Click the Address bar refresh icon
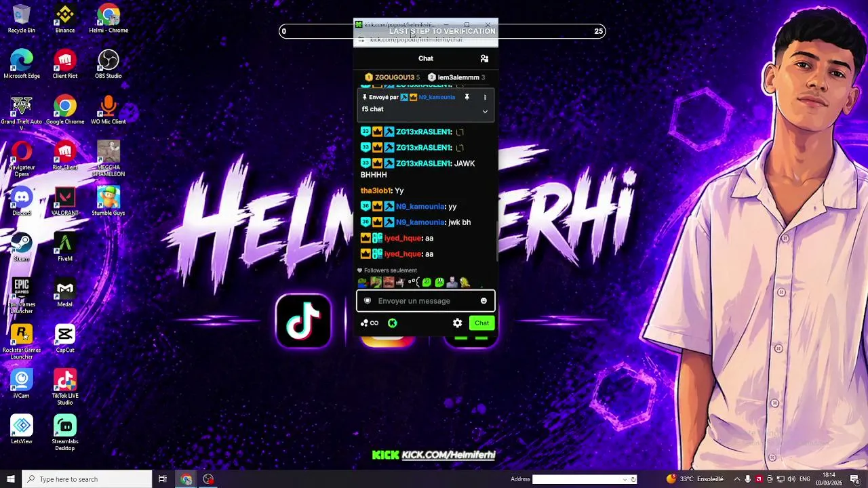 633,479
